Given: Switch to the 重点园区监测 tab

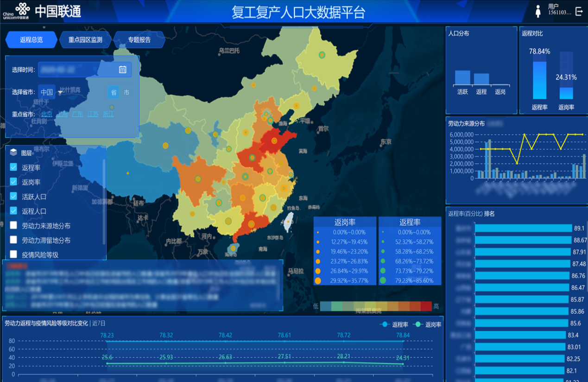Looking at the screenshot, I should coord(85,40).
